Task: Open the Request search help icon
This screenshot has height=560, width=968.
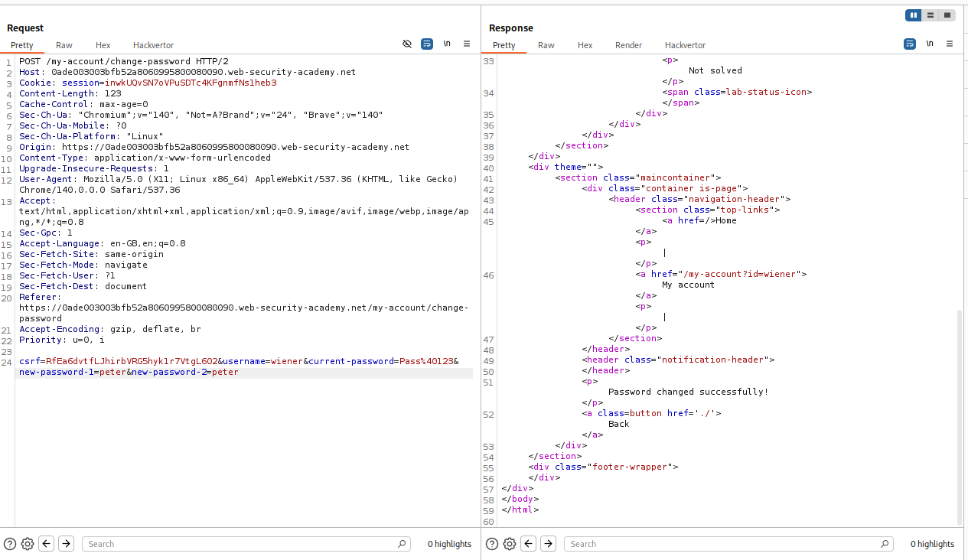Action: 10,544
